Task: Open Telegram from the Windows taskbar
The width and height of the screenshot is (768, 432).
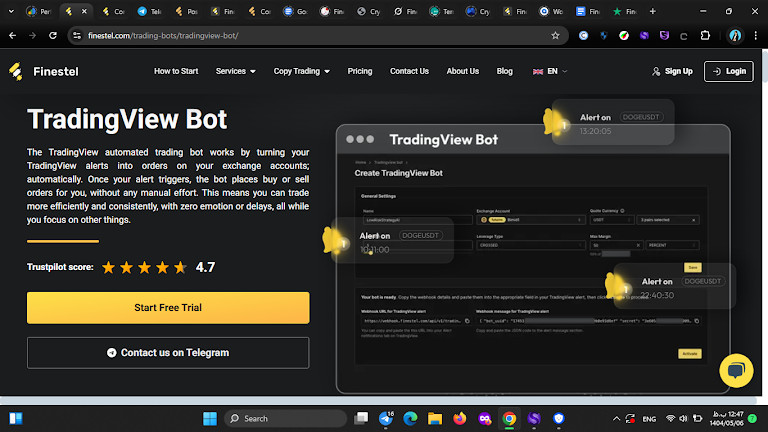Action: click(386, 418)
